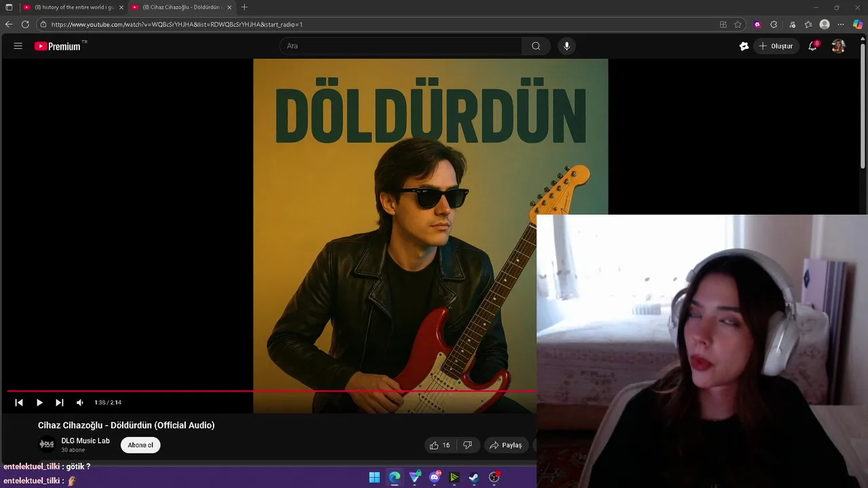Click the Paylaş share button

click(x=506, y=445)
